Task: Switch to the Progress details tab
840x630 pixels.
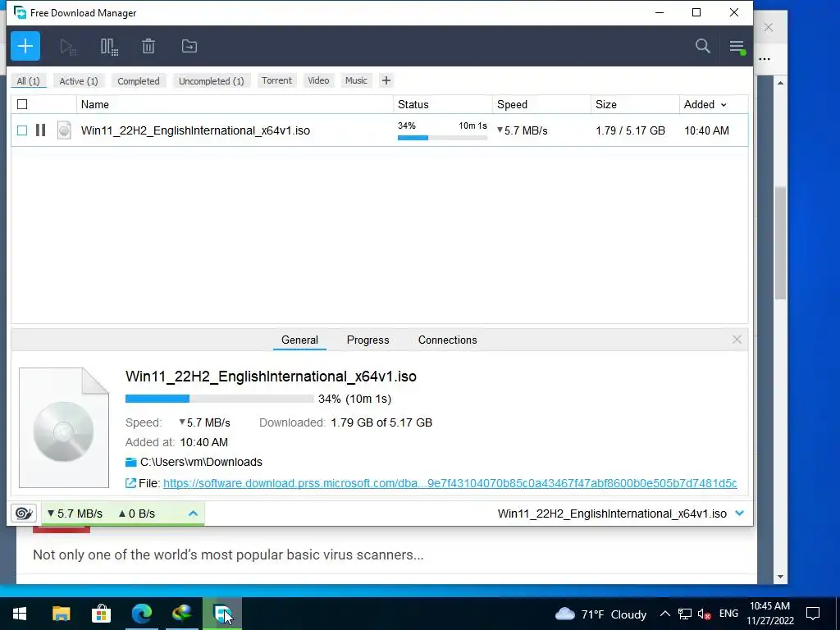Action: pyautogui.click(x=368, y=340)
